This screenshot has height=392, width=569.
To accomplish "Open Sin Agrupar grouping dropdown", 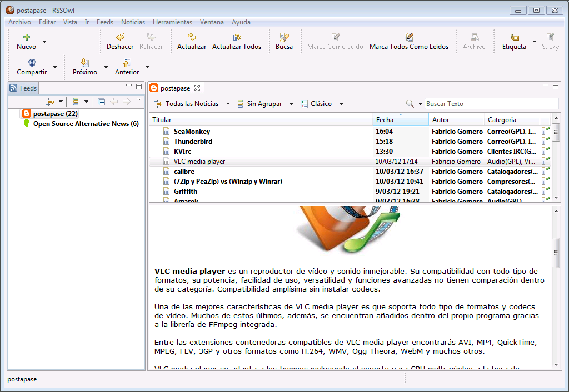I will (x=291, y=104).
